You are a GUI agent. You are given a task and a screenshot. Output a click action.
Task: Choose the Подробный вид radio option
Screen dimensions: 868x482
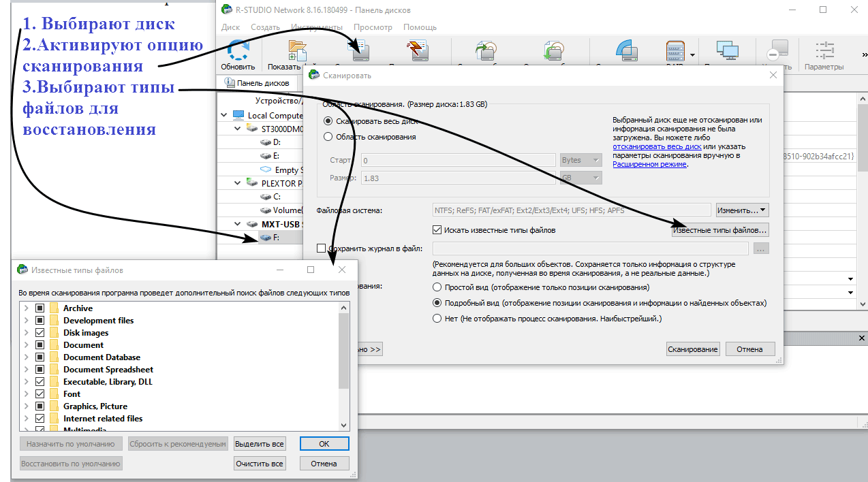437,303
